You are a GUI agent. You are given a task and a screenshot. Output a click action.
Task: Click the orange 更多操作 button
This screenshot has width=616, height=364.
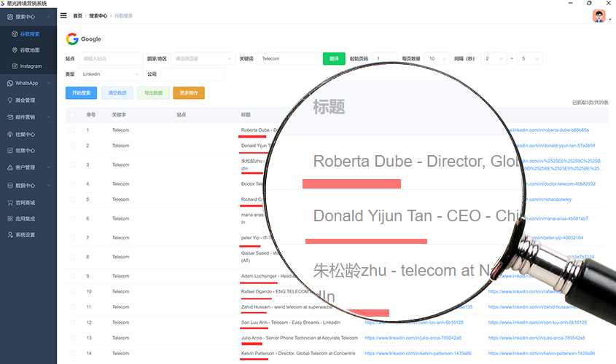189,93
